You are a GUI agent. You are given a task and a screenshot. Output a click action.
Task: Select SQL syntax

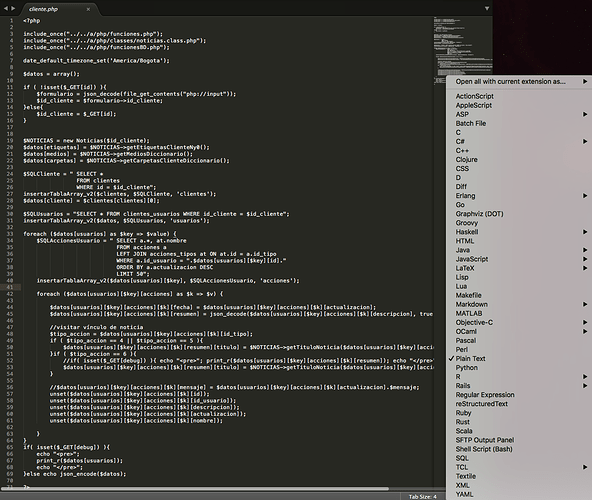[519, 459]
